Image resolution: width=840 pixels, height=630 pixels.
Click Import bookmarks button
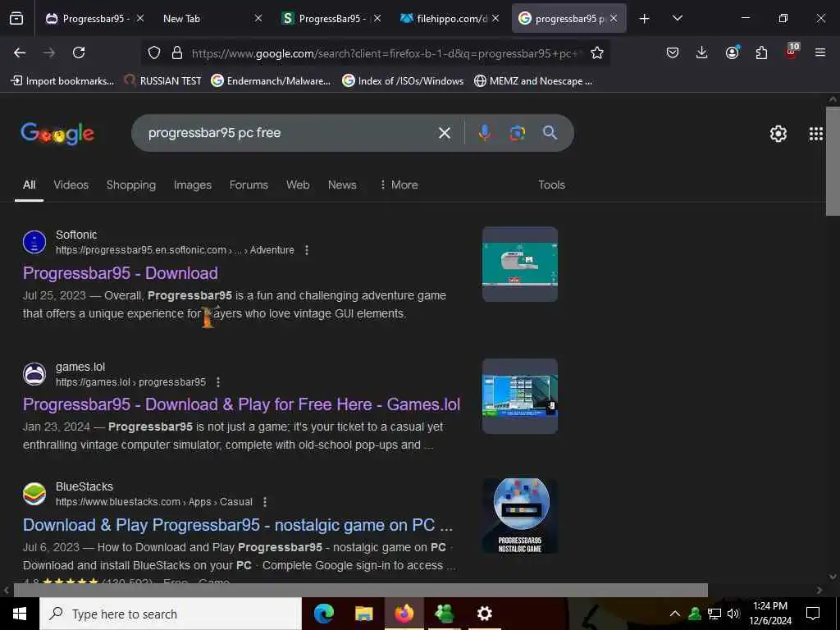pyautogui.click(x=62, y=81)
